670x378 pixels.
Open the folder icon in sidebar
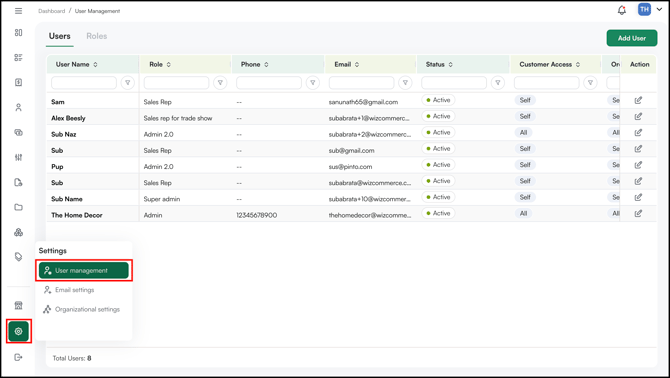18,207
